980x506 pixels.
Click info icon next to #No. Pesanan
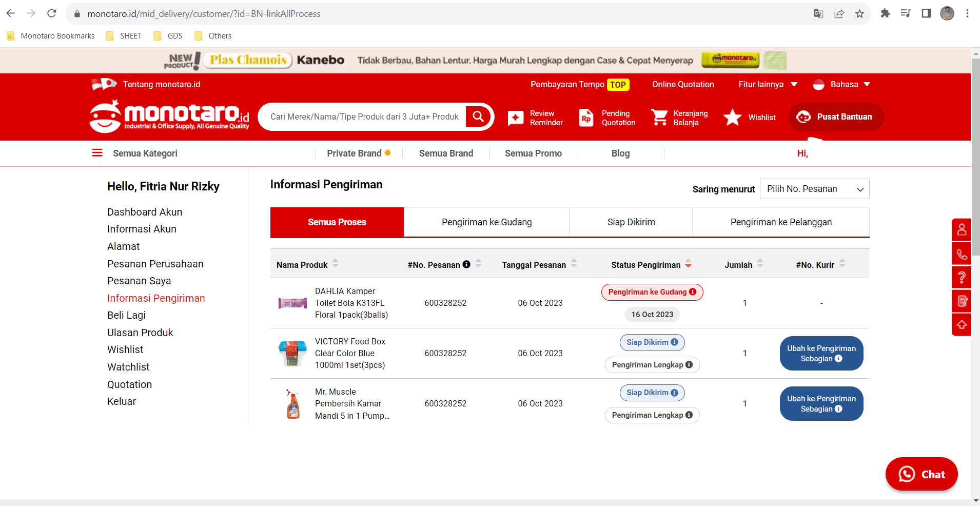[x=466, y=264]
